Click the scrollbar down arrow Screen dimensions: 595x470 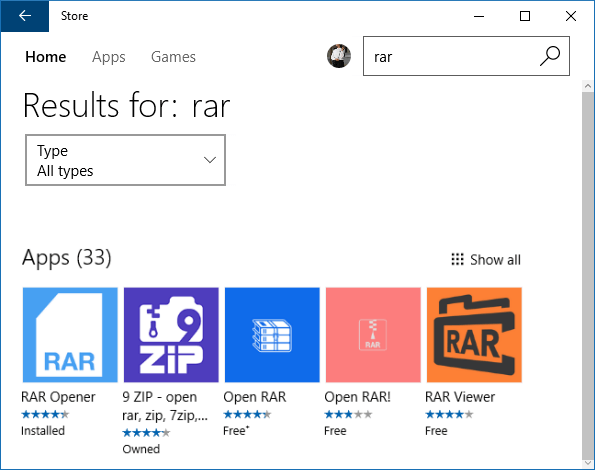(x=588, y=464)
